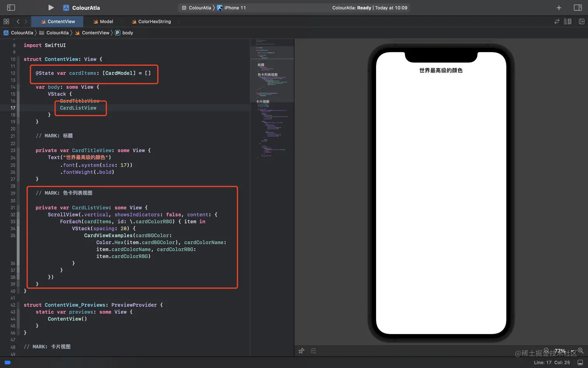The height and width of the screenshot is (368, 588).
Task: Switch to the ColorHexString tab
Action: click(151, 21)
